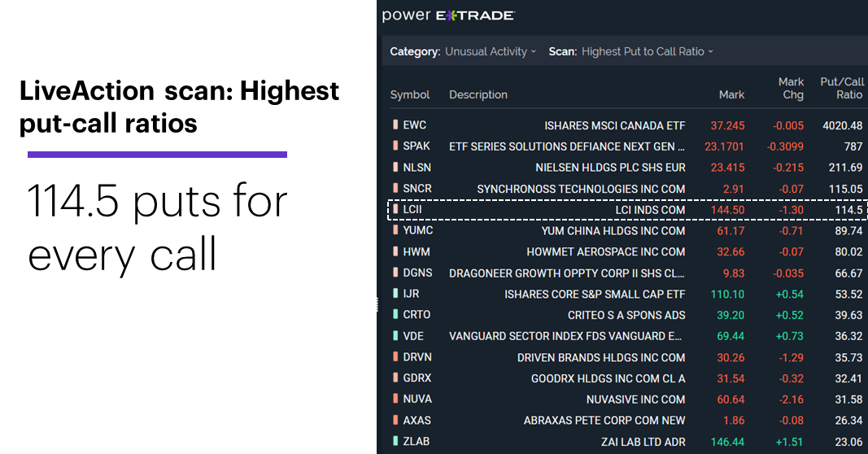
Task: Click HOWMET AEROSPACE INC COM description
Action: coord(605,252)
